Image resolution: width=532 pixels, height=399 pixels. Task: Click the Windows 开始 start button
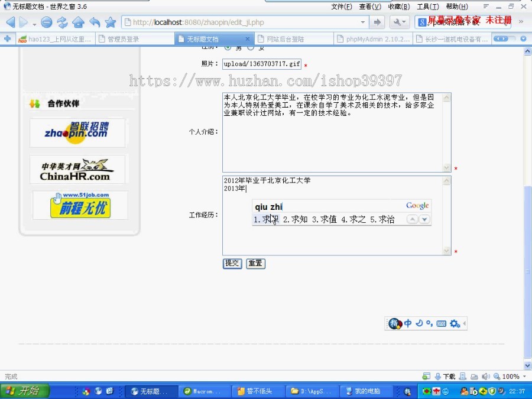pyautogui.click(x=24, y=391)
